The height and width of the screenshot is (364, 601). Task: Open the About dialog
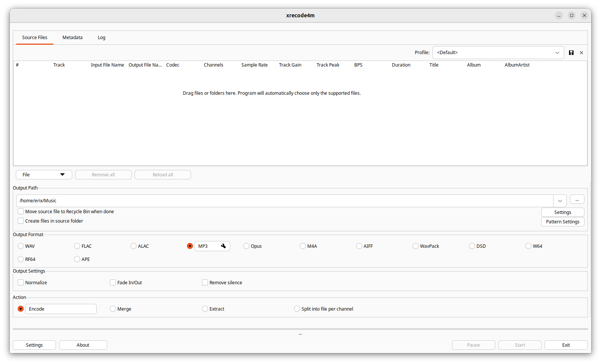click(83, 345)
